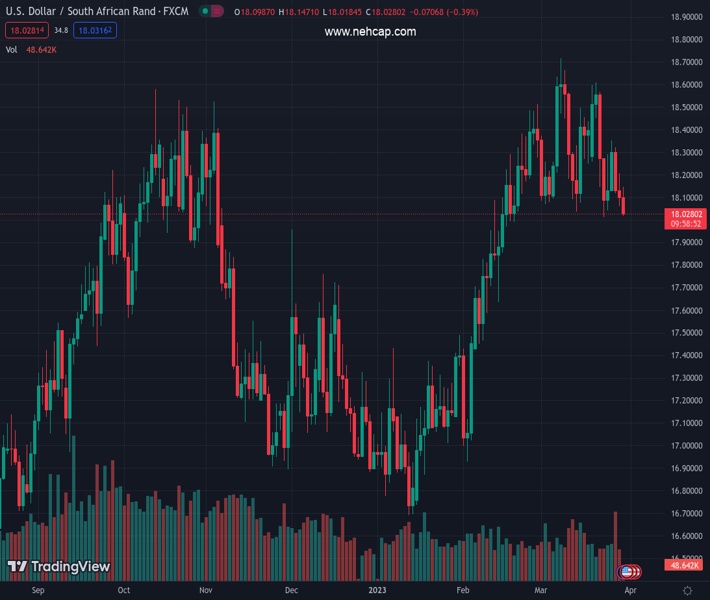Click the Sep label on time axis
The height and width of the screenshot is (600, 710).
point(38,590)
